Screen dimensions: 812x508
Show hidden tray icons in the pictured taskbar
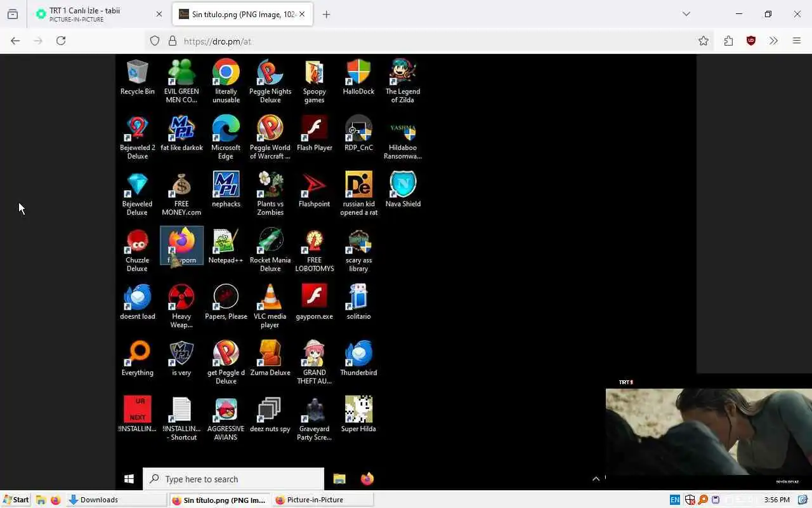[x=596, y=479]
